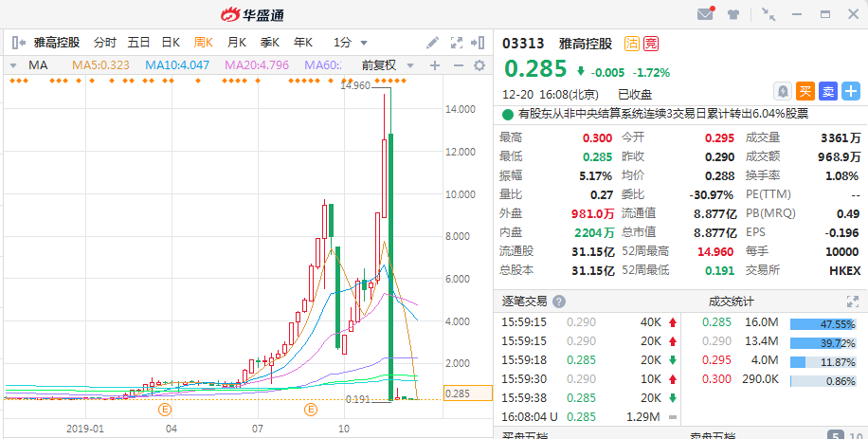Click the 16:08:04 U trade row
The width and height of the screenshot is (868, 439).
pyautogui.click(x=589, y=417)
